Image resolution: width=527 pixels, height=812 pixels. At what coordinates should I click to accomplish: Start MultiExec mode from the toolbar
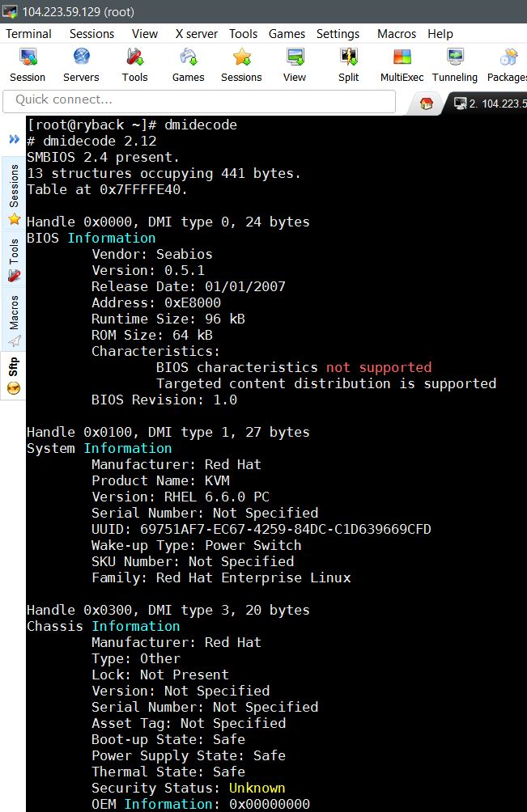point(402,66)
